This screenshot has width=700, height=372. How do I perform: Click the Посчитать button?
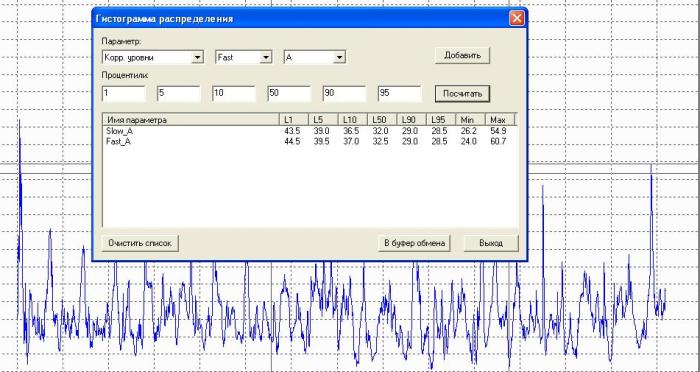462,94
